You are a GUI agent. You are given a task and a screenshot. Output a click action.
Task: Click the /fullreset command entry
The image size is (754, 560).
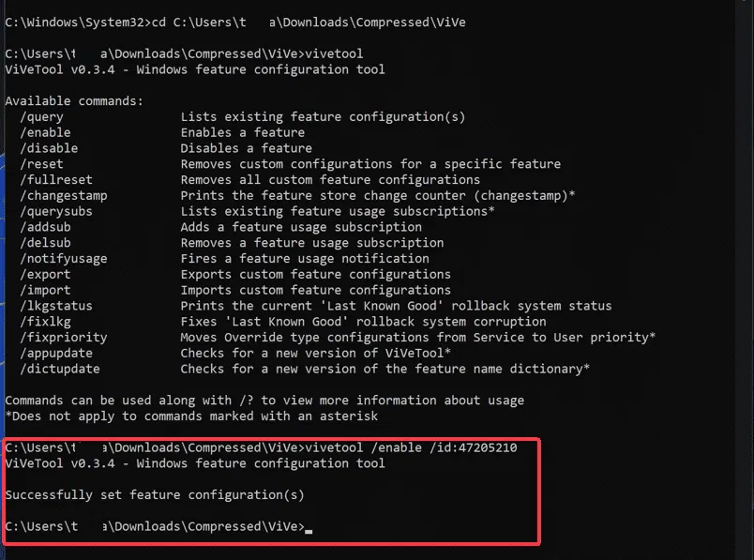click(59, 180)
